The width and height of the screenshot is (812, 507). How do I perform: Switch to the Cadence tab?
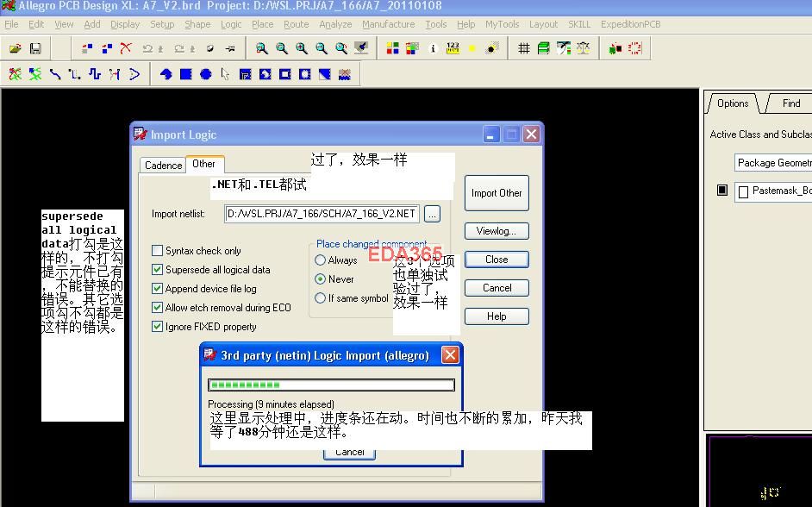coord(163,166)
